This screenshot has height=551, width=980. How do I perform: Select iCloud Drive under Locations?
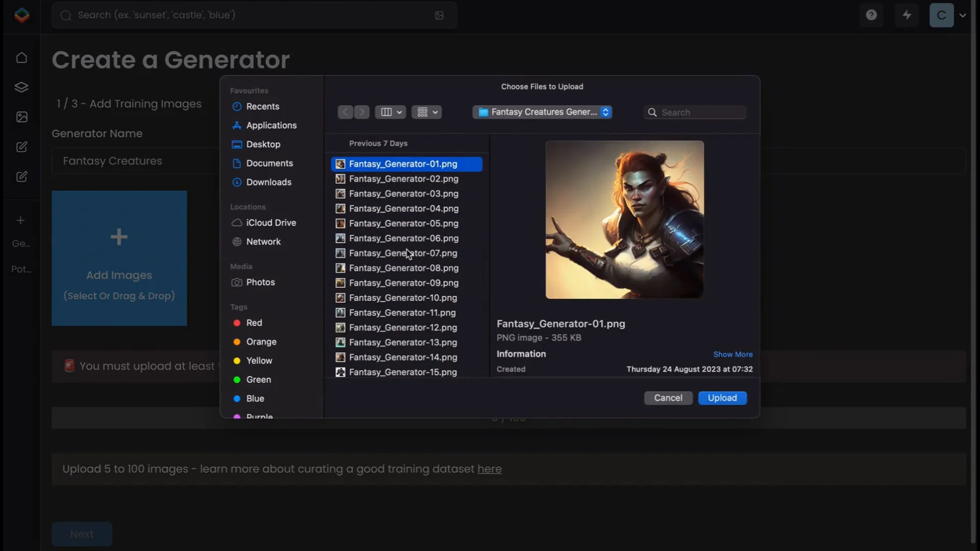[270, 222]
